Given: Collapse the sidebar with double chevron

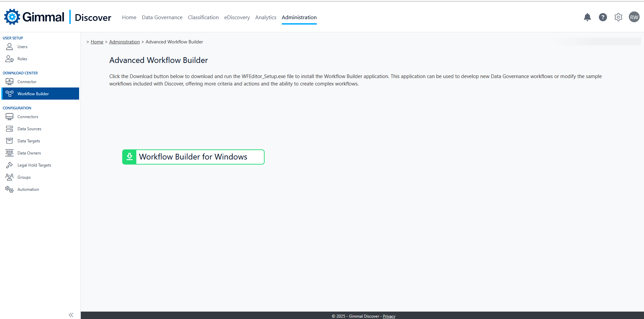Looking at the screenshot, I should [x=71, y=315].
